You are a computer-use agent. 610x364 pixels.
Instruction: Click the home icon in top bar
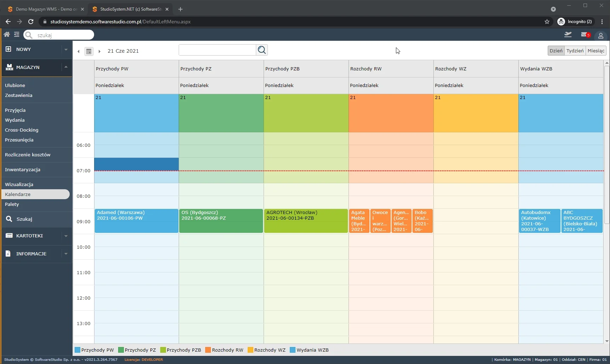tap(7, 35)
